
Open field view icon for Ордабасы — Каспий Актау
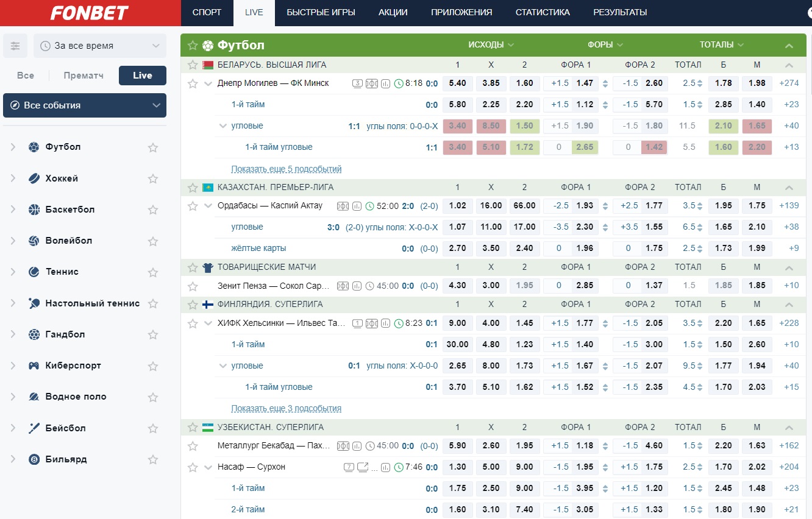coord(343,206)
